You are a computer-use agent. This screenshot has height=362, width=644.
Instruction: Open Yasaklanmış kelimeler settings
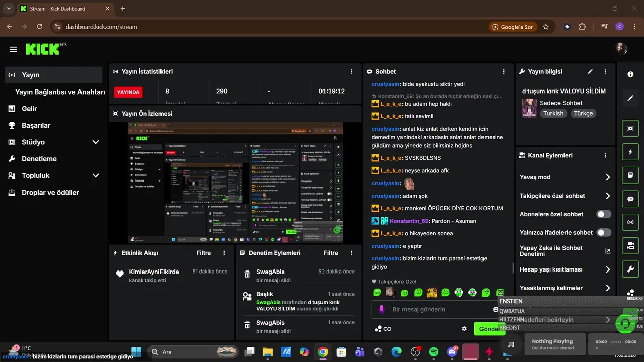(x=565, y=288)
